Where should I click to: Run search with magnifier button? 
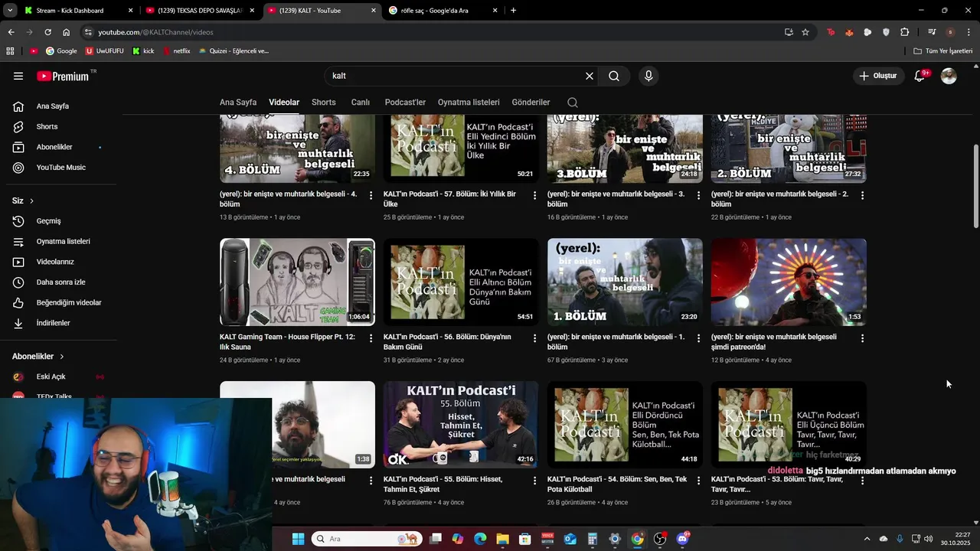point(614,76)
